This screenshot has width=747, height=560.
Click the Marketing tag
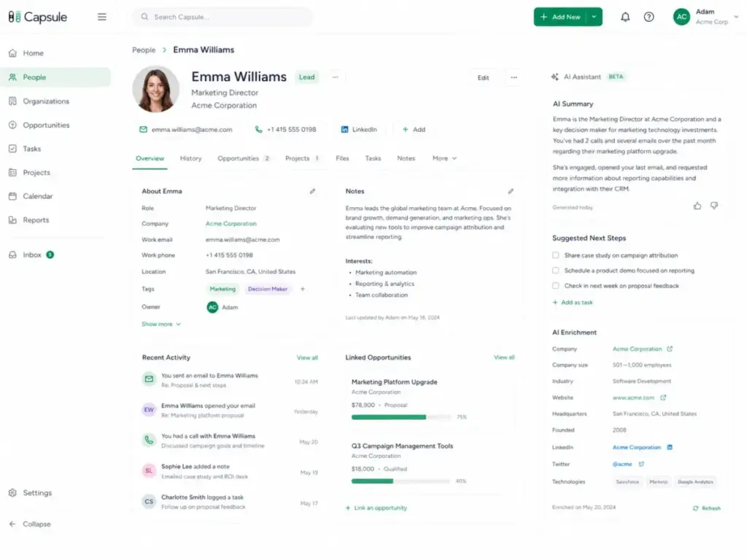coord(222,289)
